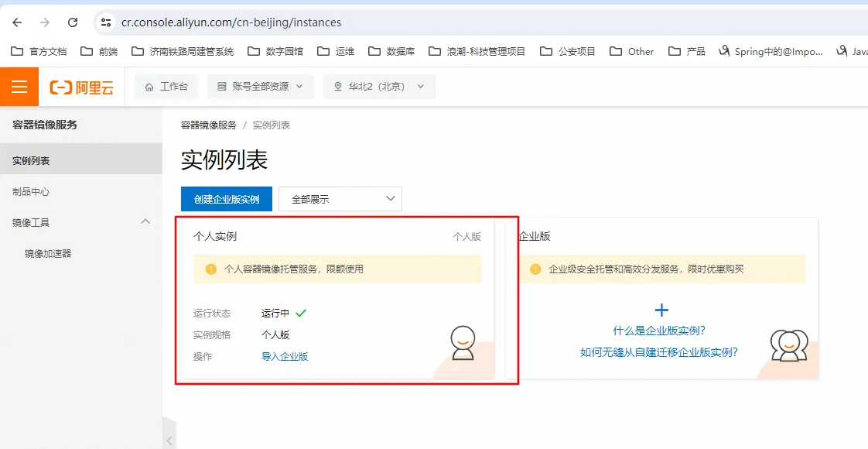
Task: Open the 官方文档 bookmark folder
Action: click(x=39, y=51)
